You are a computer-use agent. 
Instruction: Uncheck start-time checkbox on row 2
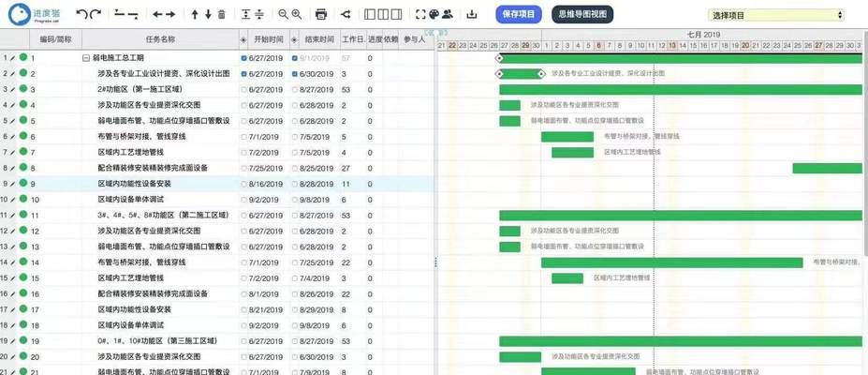click(x=244, y=74)
